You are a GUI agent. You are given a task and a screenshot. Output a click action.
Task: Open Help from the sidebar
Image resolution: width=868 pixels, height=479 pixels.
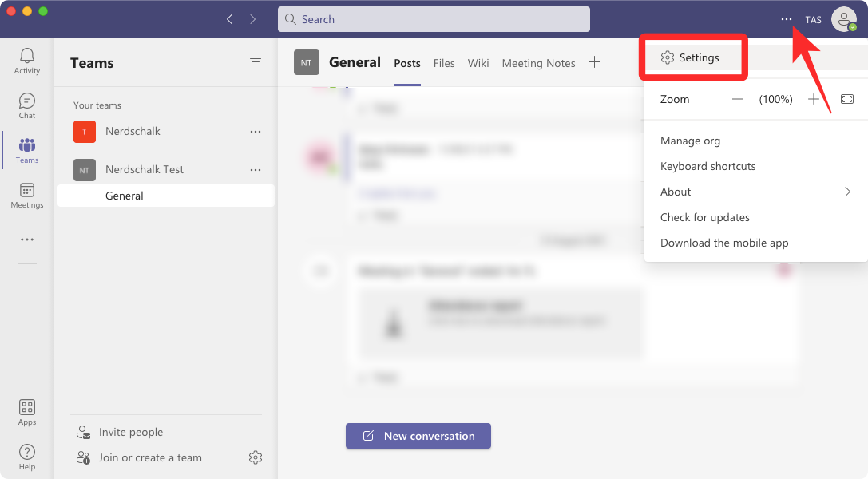point(26,455)
